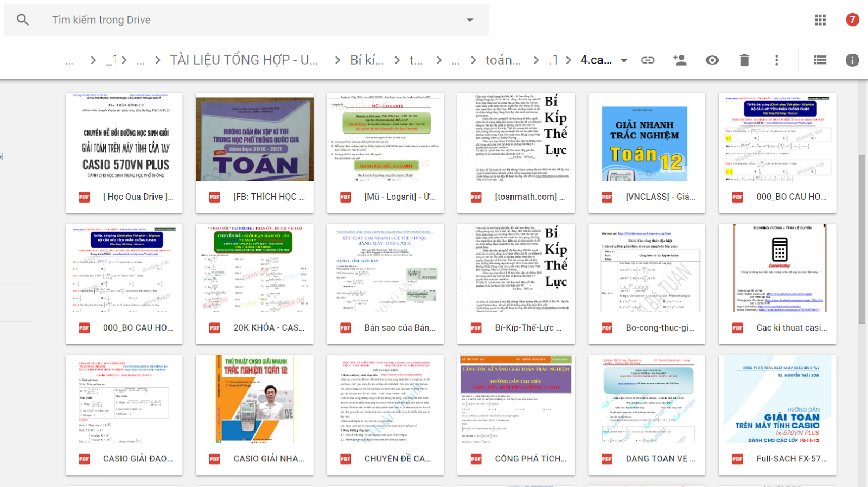
Task: Click the trash remove icon
Action: (744, 60)
